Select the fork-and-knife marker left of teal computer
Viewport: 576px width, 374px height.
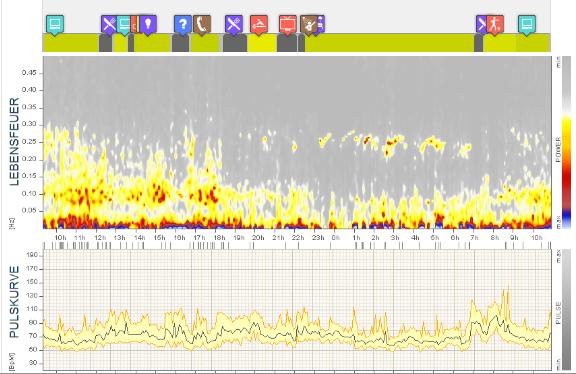(x=108, y=24)
